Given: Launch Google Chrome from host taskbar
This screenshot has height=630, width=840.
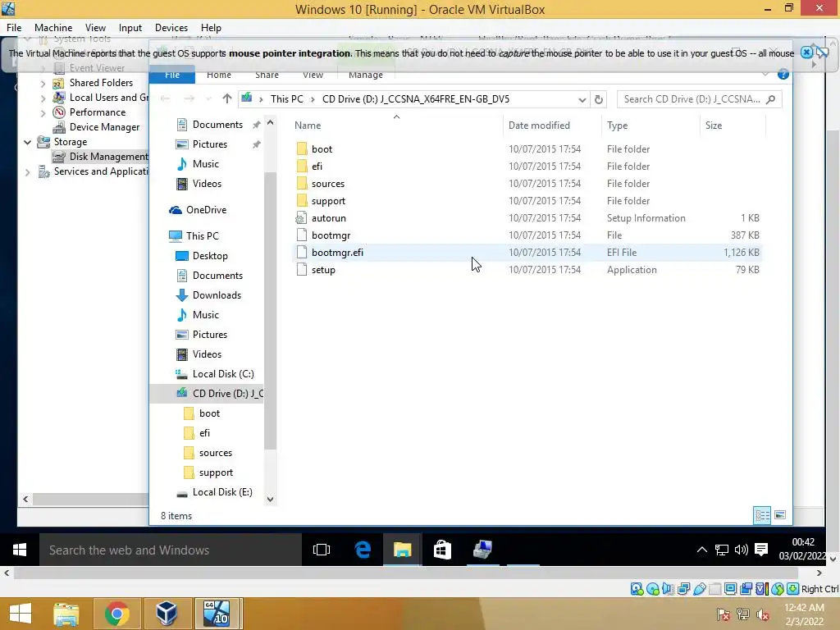Looking at the screenshot, I should click(116, 614).
